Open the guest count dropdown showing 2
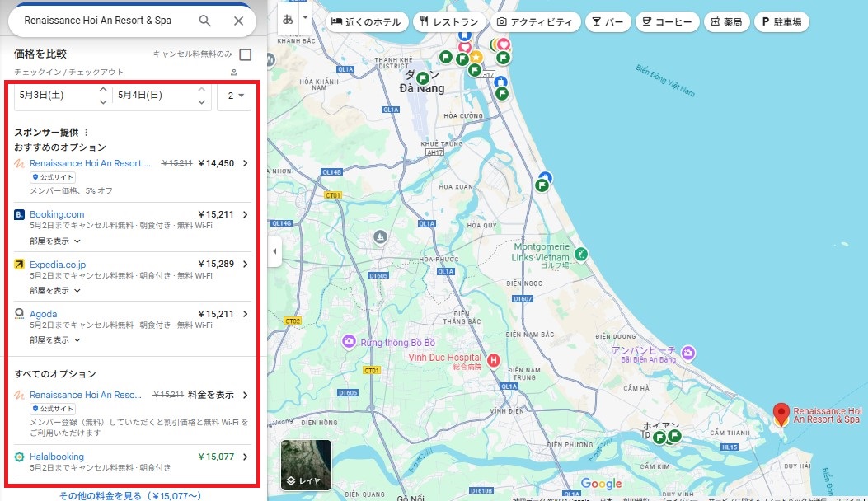Screen dimensions: 868x501 235,96
